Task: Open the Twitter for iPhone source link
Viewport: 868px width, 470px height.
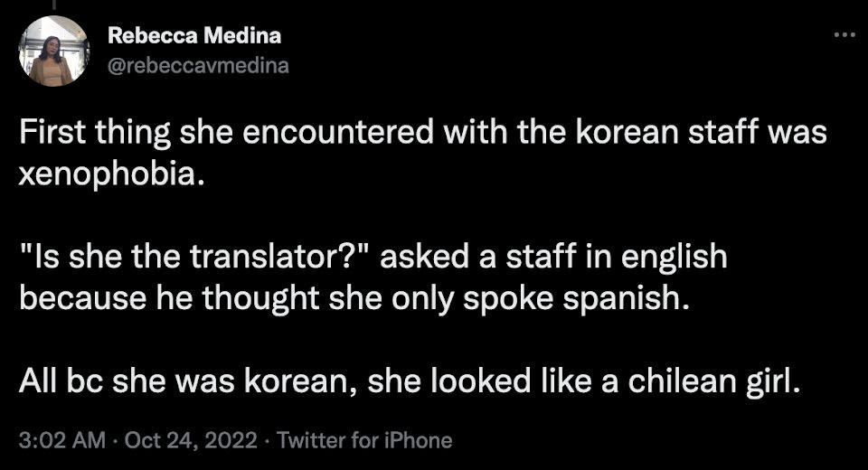Action: click(364, 440)
